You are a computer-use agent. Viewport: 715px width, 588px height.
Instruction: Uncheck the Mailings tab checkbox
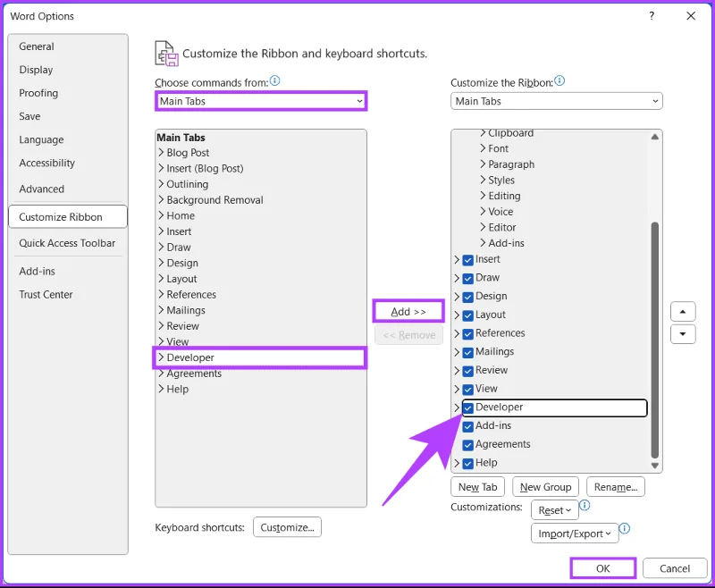point(467,352)
